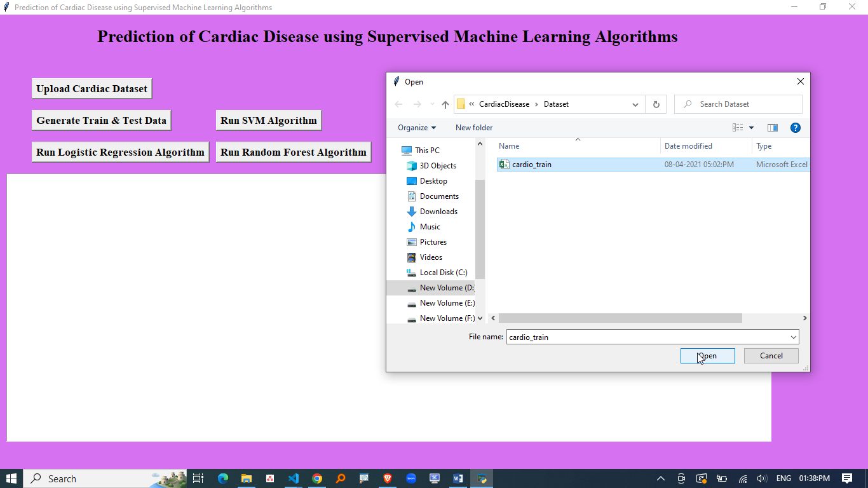
Task: Run the SVM Algorithm button
Action: pos(269,121)
